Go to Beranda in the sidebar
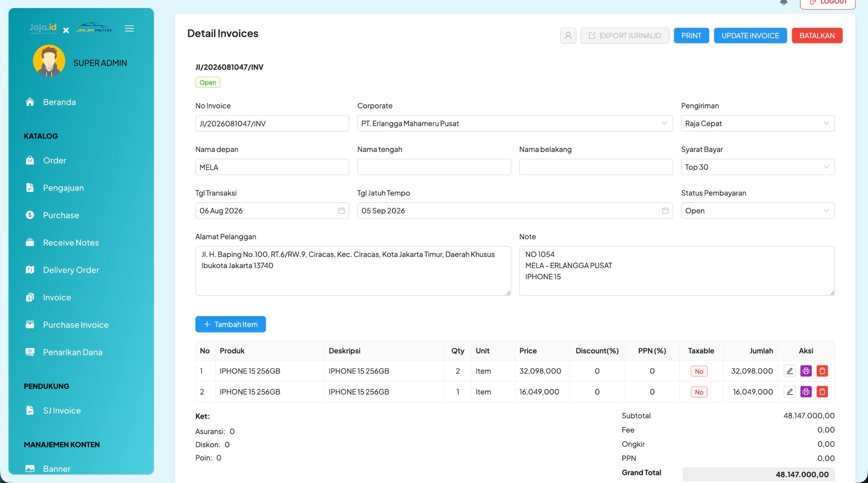The width and height of the screenshot is (868, 483). 59,102
